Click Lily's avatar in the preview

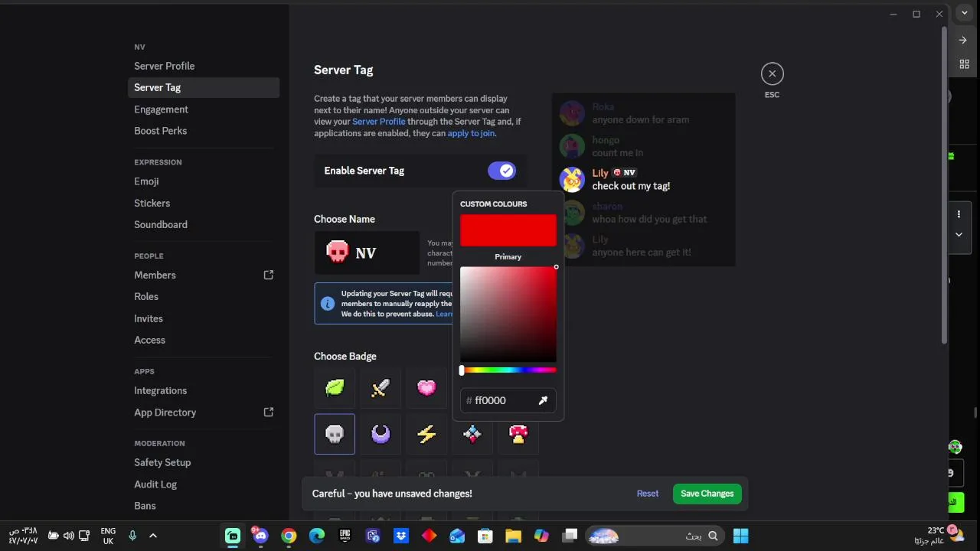[572, 180]
